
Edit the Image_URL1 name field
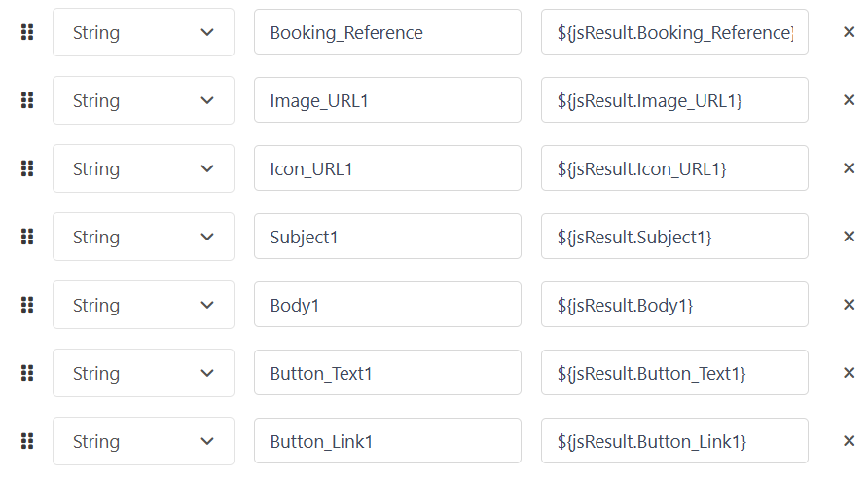(387, 100)
